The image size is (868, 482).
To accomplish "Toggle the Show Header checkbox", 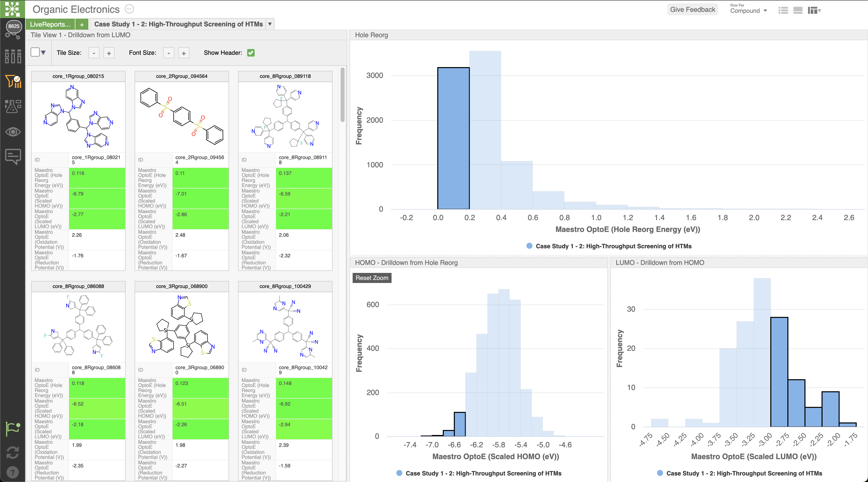I will click(251, 53).
